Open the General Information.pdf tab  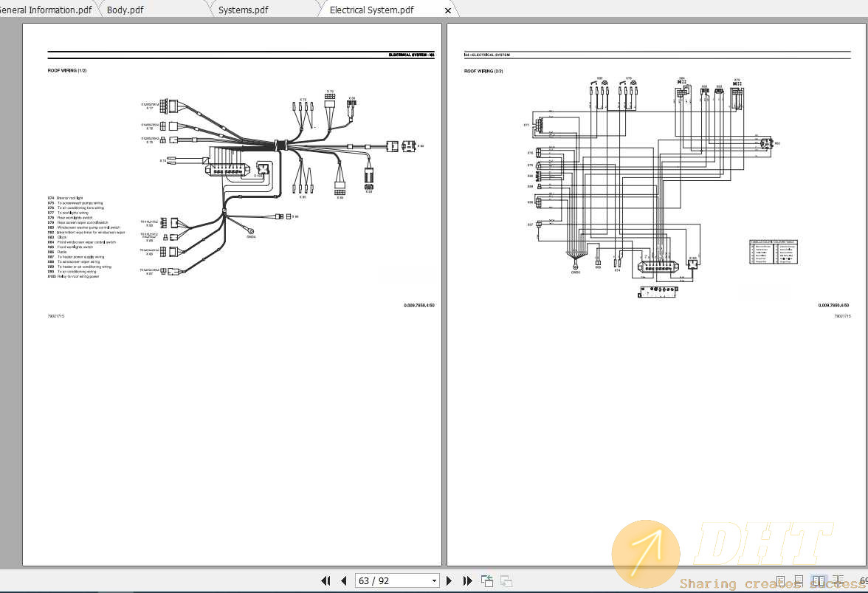click(44, 10)
